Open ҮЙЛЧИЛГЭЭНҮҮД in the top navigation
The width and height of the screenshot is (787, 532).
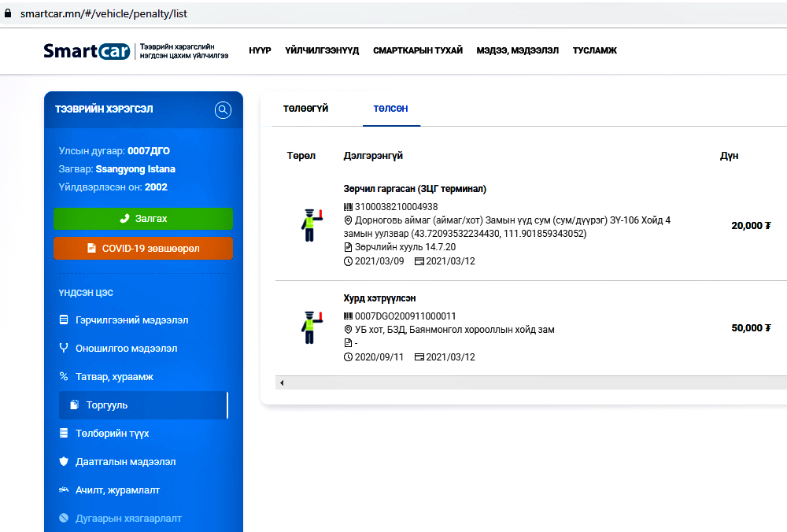click(322, 50)
